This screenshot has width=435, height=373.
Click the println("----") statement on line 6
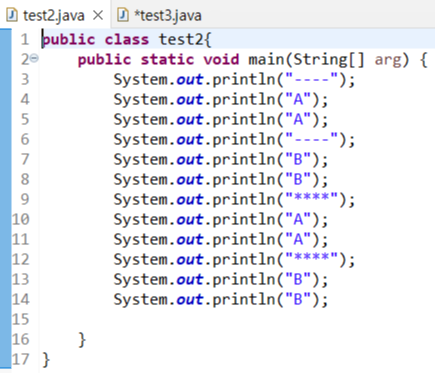click(x=234, y=140)
